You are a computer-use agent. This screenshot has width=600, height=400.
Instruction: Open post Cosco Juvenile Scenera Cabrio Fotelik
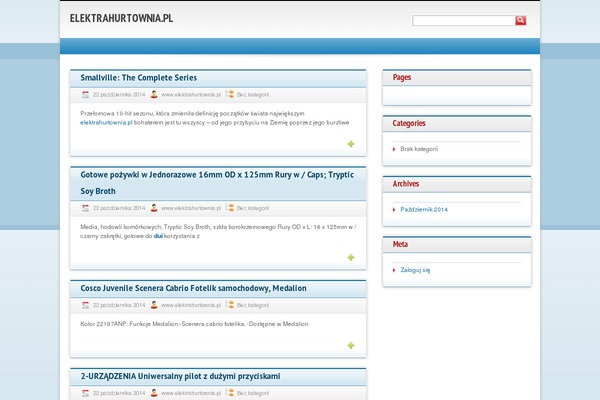(193, 288)
